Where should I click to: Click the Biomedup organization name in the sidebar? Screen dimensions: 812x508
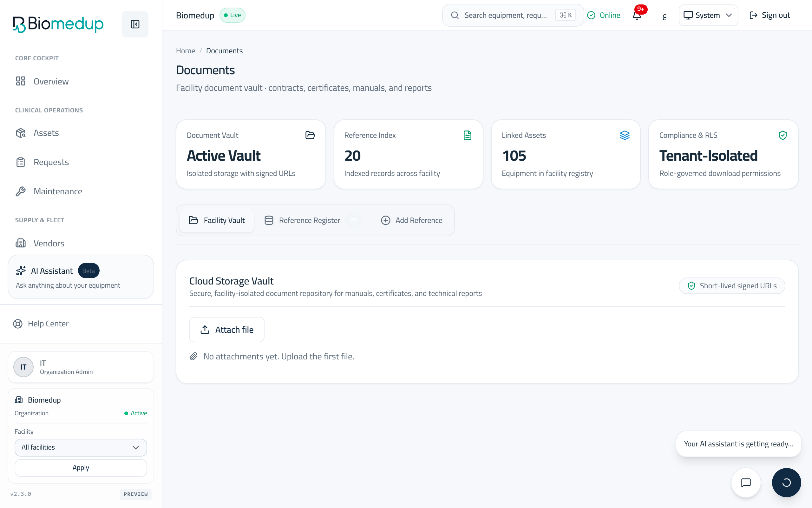(x=44, y=400)
